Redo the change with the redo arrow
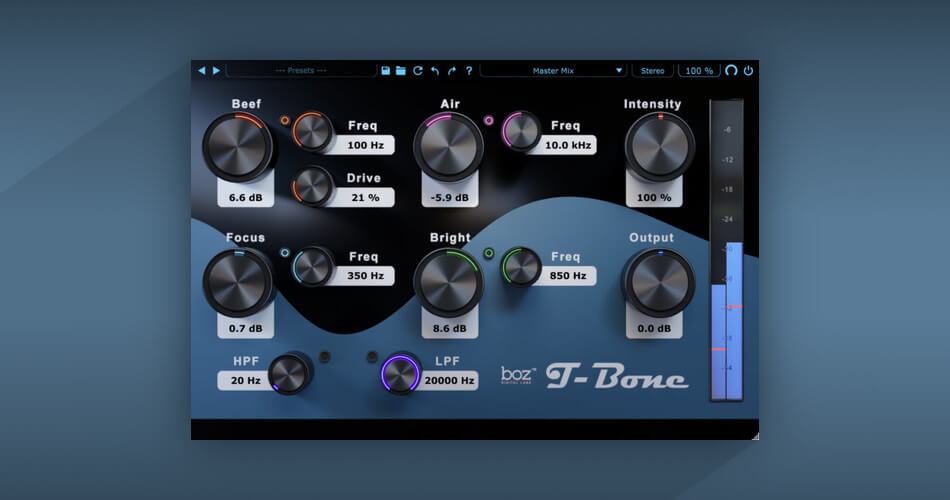Screen dimensions: 950x500 (x=451, y=71)
